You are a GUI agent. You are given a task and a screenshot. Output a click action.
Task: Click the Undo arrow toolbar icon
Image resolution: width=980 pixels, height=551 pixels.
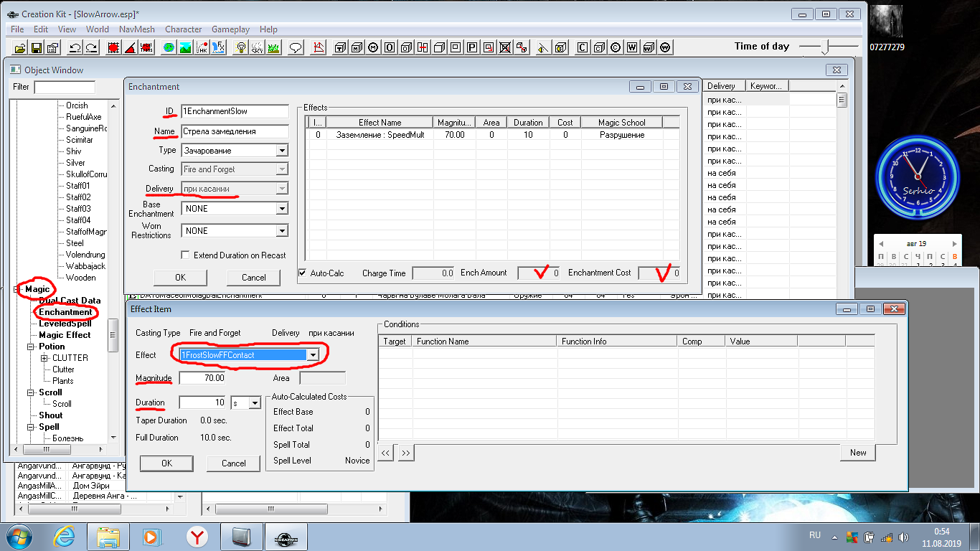click(75, 48)
